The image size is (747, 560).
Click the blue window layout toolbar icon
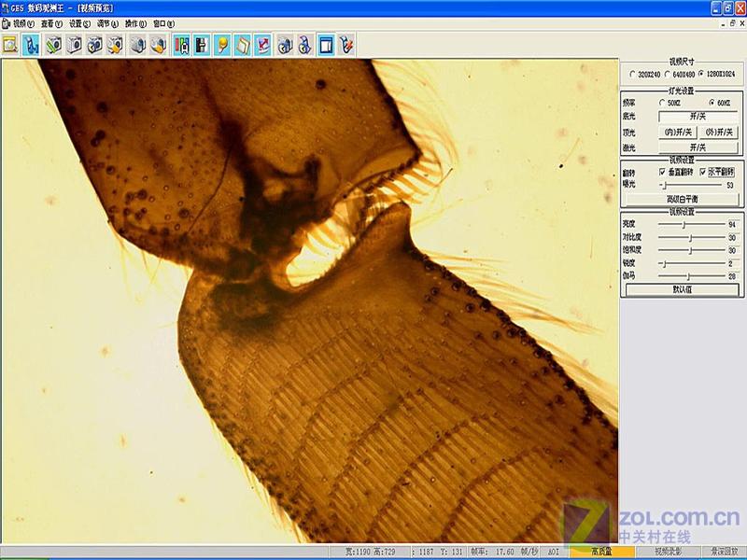coord(326,45)
